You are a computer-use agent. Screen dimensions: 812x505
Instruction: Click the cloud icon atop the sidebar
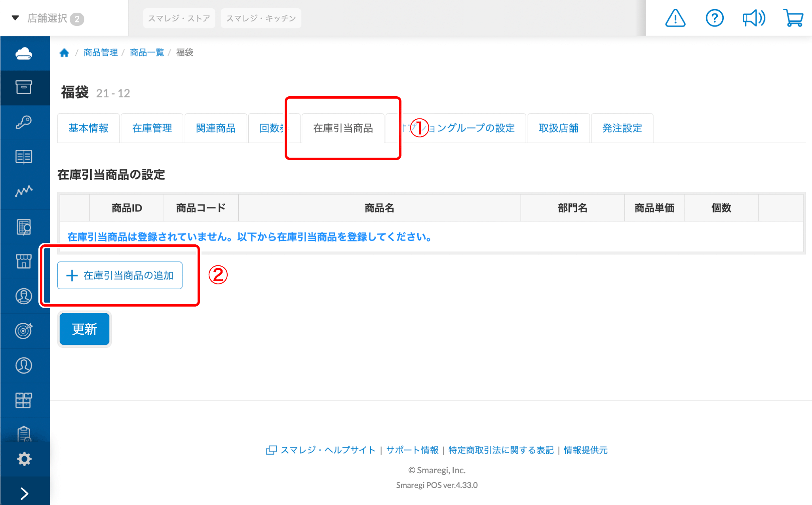(x=25, y=53)
